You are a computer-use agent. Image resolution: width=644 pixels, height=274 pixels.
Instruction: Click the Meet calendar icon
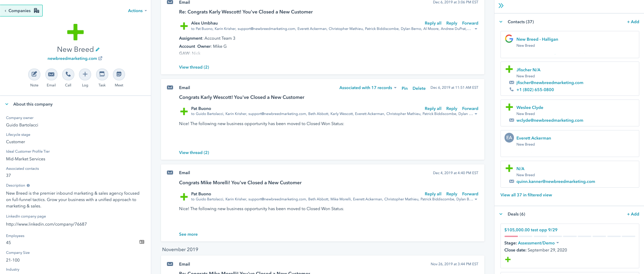(x=119, y=74)
